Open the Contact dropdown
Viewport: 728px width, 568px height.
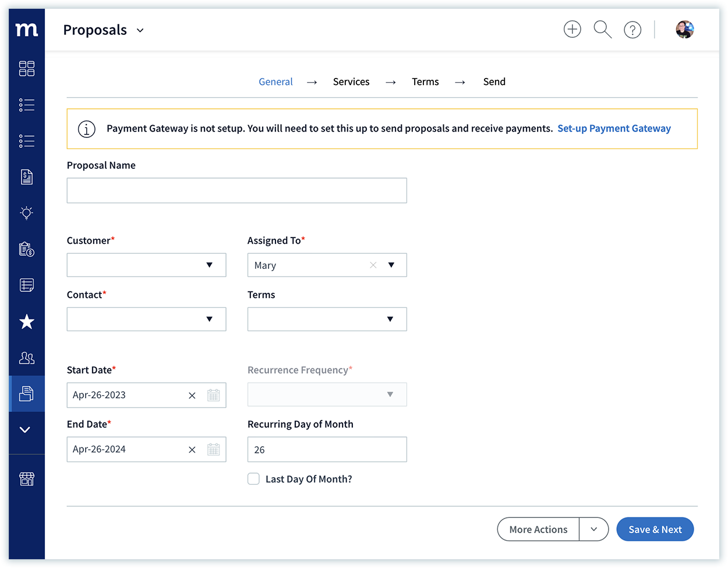(x=146, y=319)
